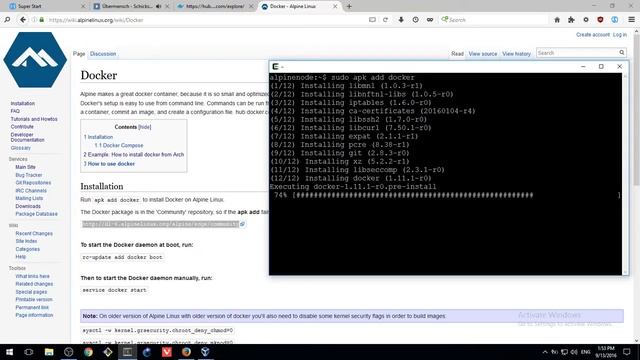640x360 pixels.
Task: Mute the Ubermensch tab via speaker icon
Action: (x=158, y=6)
